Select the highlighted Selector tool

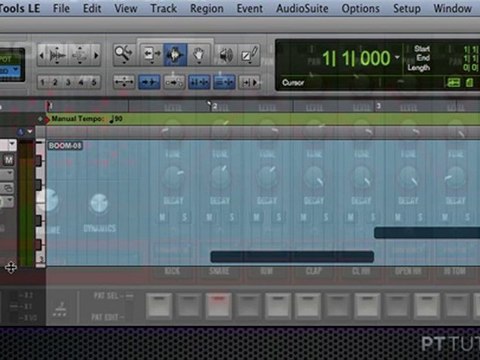point(175,54)
